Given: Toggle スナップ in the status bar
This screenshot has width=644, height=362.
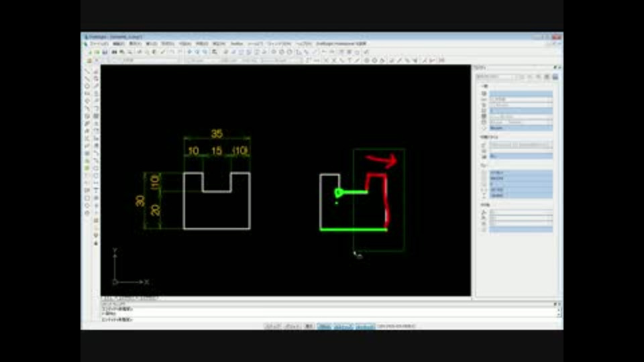Looking at the screenshot, I should (x=272, y=326).
